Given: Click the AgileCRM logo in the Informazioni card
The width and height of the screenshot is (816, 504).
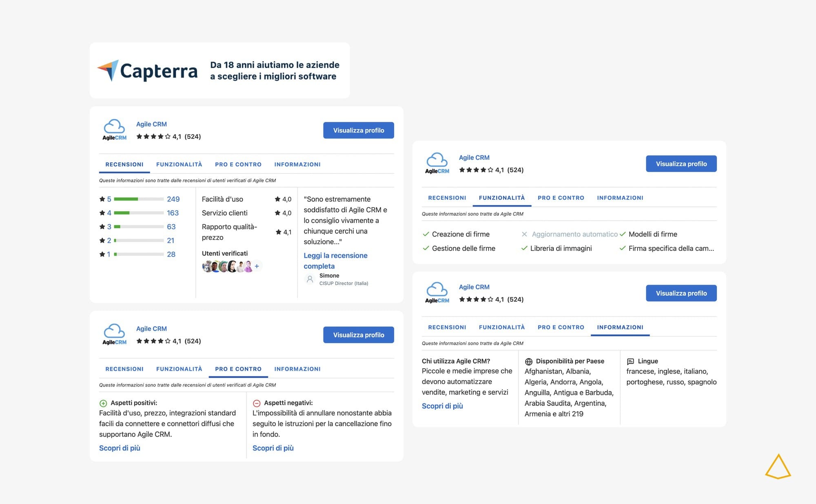Looking at the screenshot, I should 437,293.
